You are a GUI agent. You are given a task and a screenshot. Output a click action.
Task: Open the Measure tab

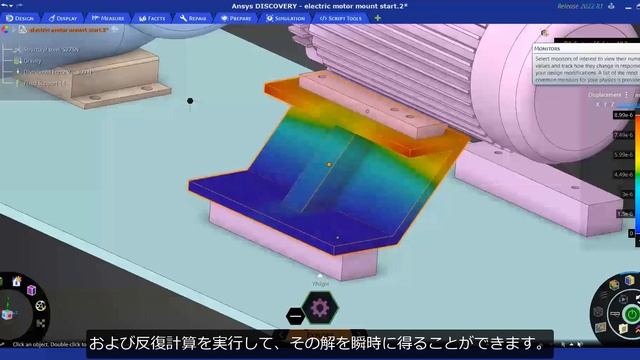(x=108, y=18)
